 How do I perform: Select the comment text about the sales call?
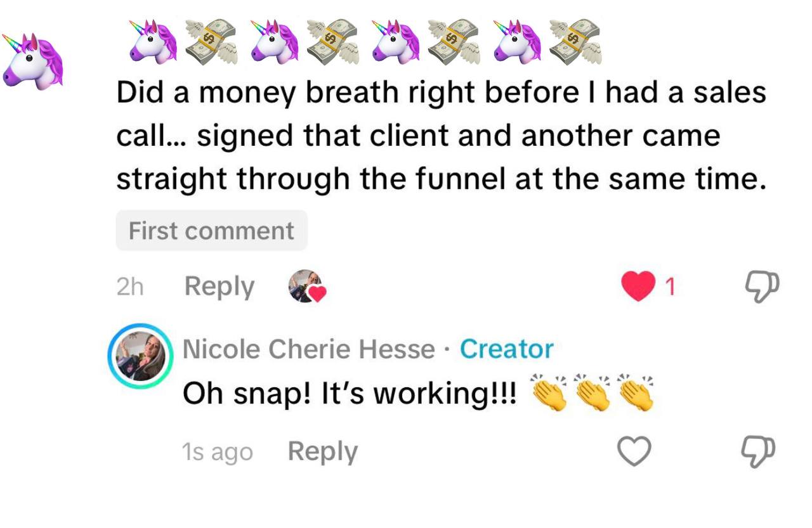pos(442,136)
